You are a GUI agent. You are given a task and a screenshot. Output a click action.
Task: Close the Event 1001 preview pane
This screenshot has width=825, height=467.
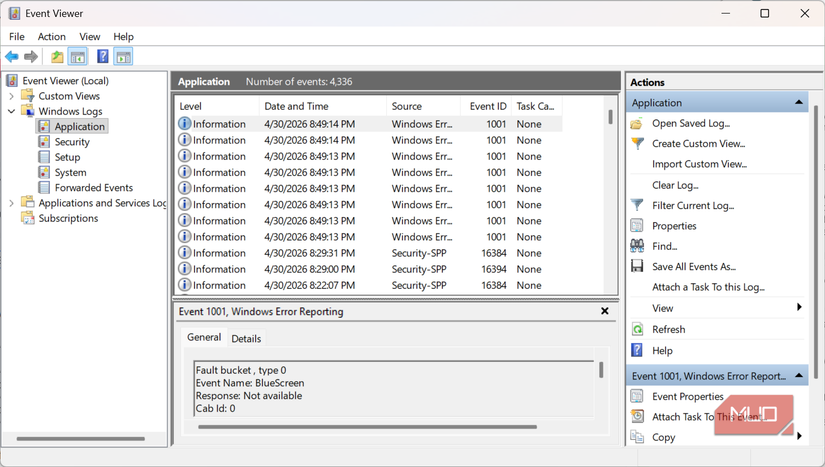tap(605, 311)
